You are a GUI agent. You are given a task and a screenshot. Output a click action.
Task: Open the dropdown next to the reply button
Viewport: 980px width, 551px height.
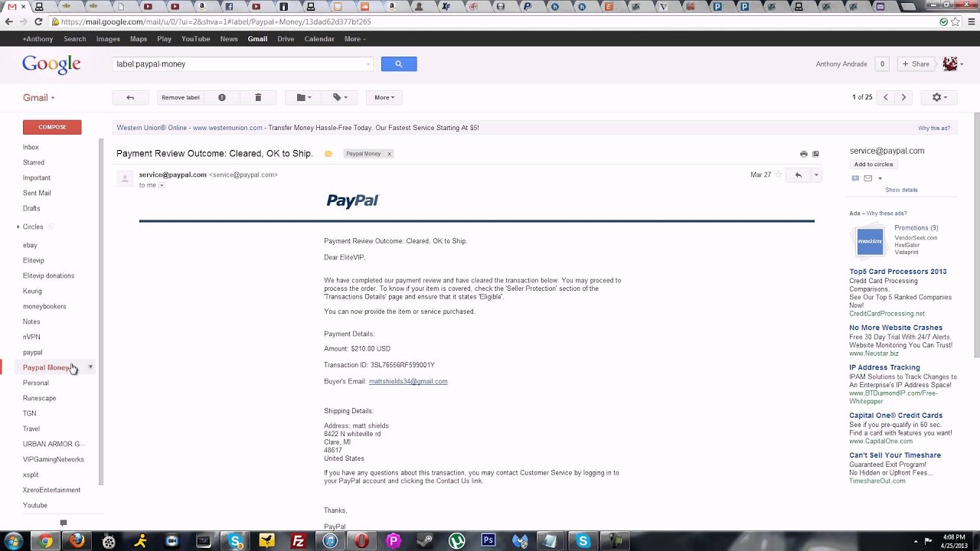pyautogui.click(x=816, y=174)
